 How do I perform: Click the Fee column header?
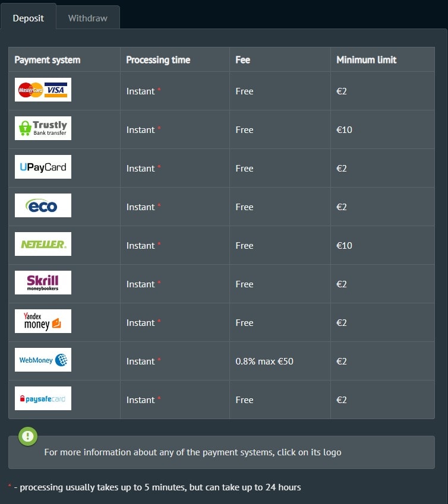(x=242, y=60)
